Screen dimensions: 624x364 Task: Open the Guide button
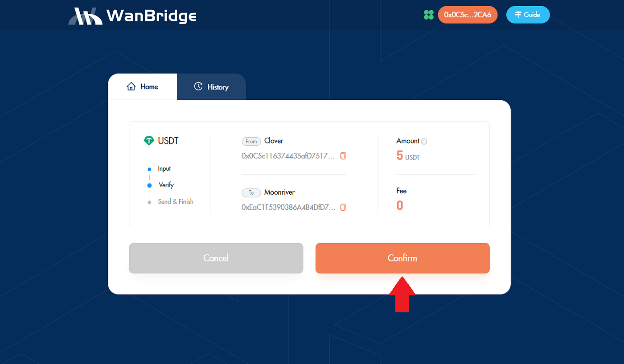pyautogui.click(x=528, y=15)
